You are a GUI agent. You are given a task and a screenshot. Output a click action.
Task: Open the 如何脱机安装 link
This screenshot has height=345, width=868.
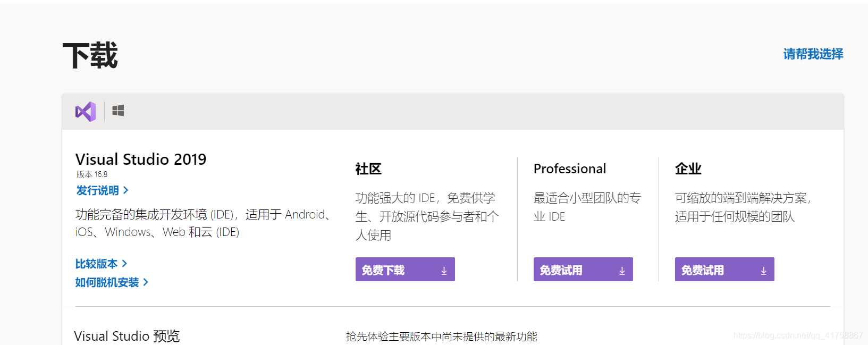click(x=107, y=282)
